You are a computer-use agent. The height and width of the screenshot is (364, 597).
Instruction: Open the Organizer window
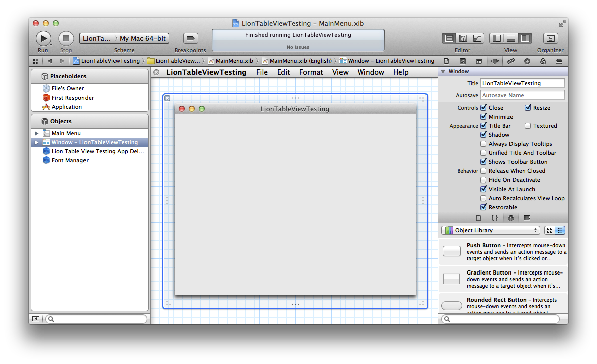coord(550,38)
